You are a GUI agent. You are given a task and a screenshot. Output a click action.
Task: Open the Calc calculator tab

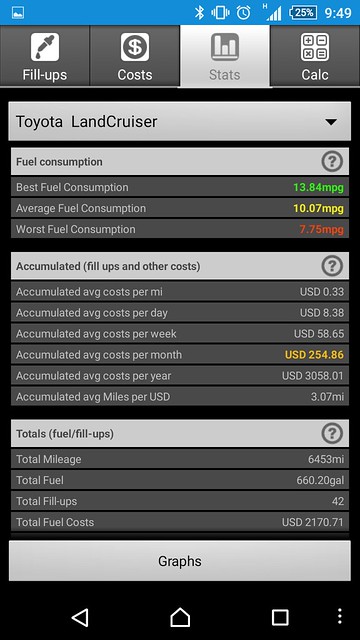[315, 56]
